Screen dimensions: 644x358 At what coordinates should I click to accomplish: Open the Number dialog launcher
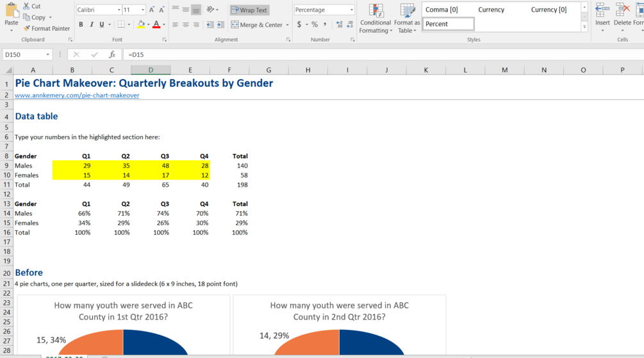pos(352,40)
